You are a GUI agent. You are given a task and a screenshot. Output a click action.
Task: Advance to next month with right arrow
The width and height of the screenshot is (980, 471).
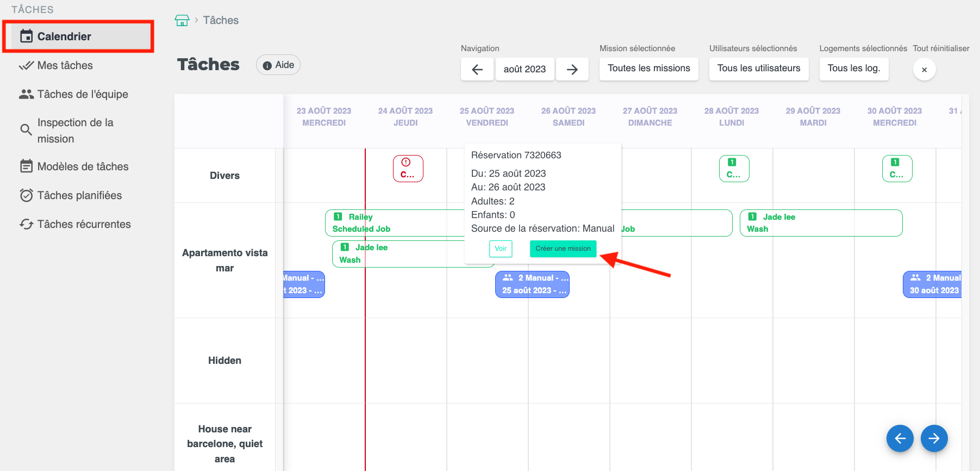(572, 69)
